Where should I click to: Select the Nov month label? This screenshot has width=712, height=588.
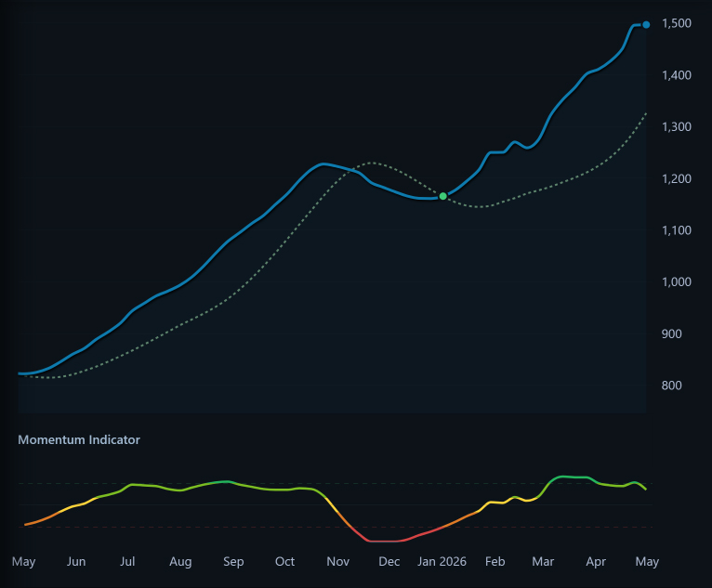(337, 561)
